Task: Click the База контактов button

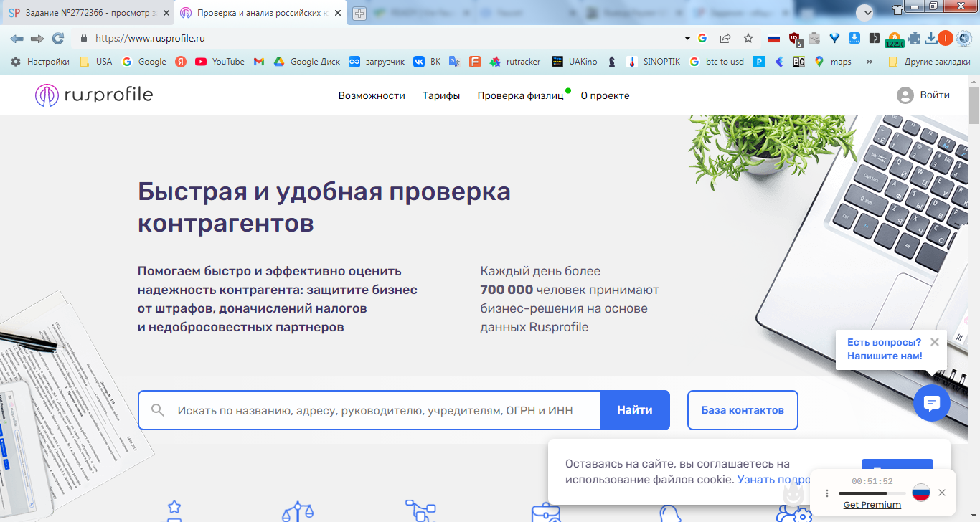Action: (742, 410)
